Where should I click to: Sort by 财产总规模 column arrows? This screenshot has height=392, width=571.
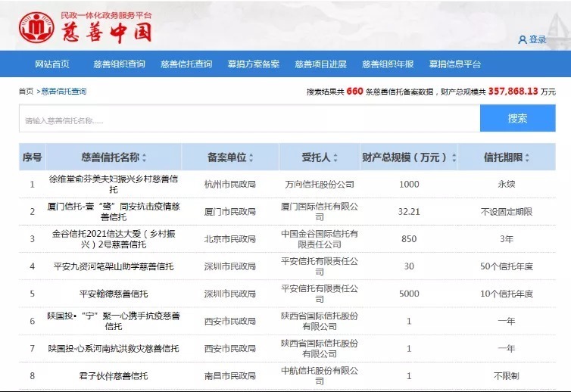pos(454,157)
